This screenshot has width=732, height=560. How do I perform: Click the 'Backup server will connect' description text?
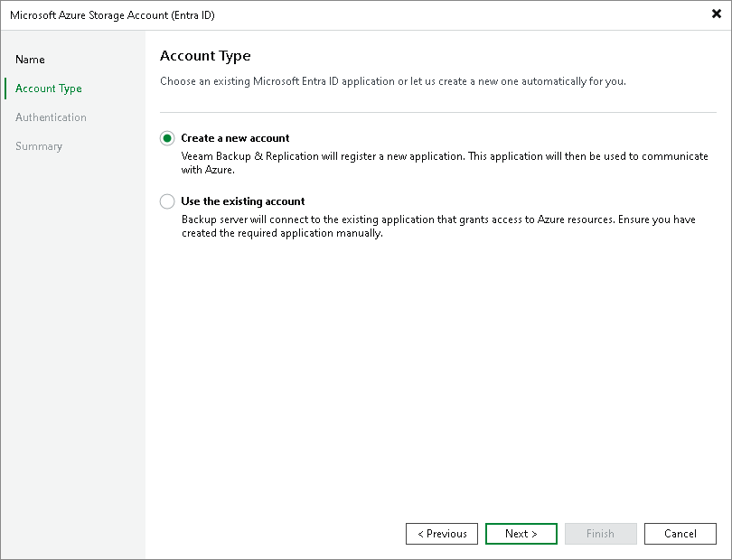pyautogui.click(x=438, y=226)
